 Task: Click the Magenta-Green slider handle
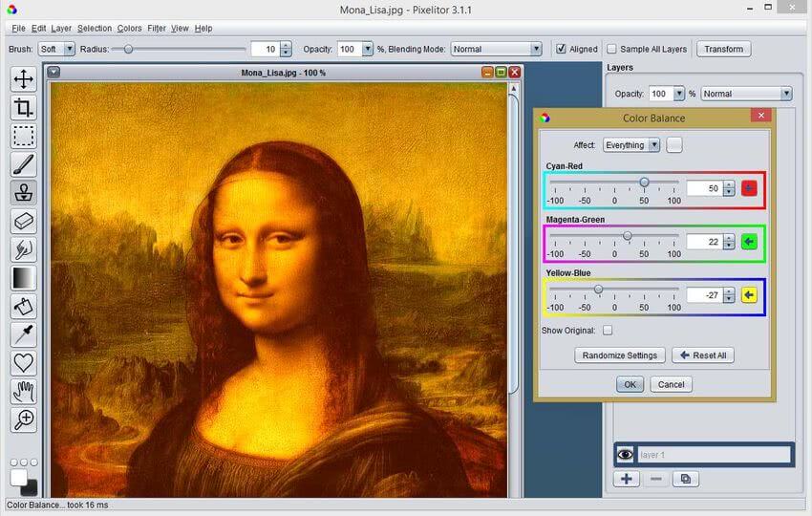click(627, 236)
